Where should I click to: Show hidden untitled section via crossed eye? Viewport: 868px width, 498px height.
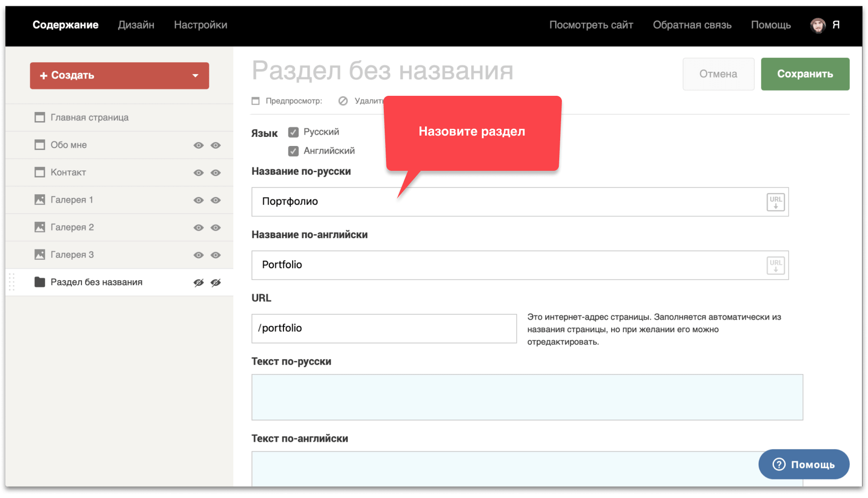tap(198, 282)
